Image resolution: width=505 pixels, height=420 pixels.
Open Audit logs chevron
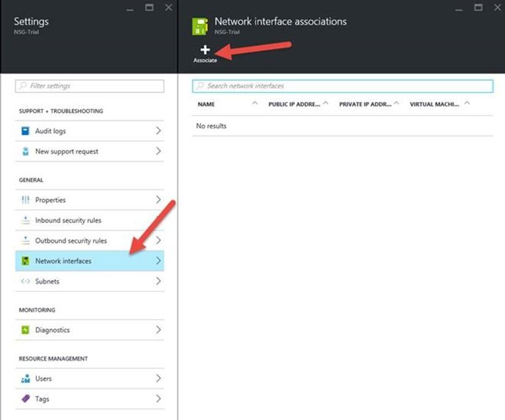158,130
